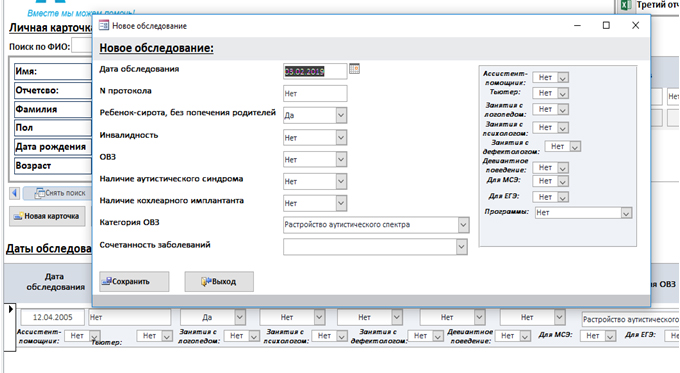Open the calendar date picker icon
The width and height of the screenshot is (680, 373).
pyautogui.click(x=354, y=69)
